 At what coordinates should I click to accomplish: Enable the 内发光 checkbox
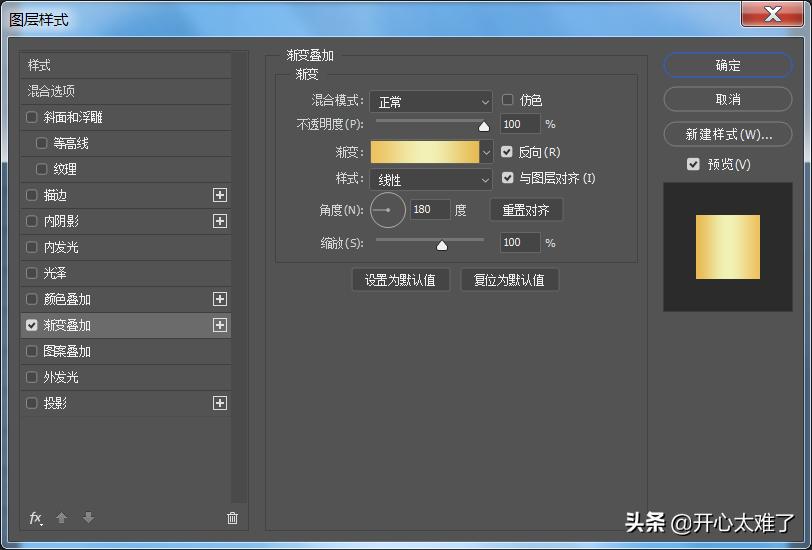pos(32,247)
